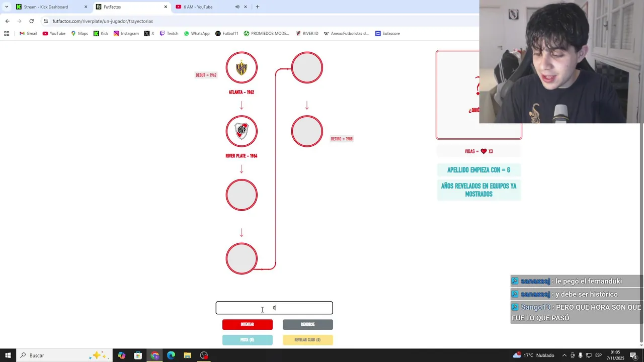
Task: Click the DEBUT = 1962 label
Action: click(x=206, y=75)
